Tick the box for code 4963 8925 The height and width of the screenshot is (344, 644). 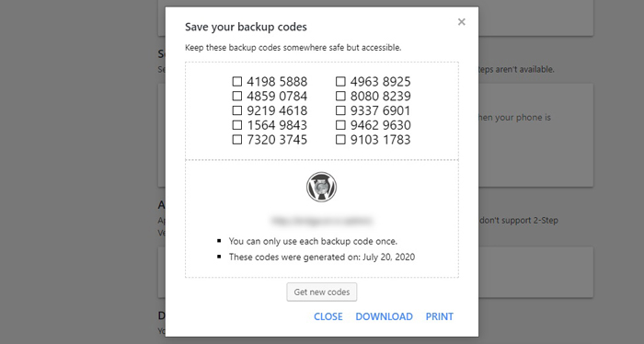(340, 81)
